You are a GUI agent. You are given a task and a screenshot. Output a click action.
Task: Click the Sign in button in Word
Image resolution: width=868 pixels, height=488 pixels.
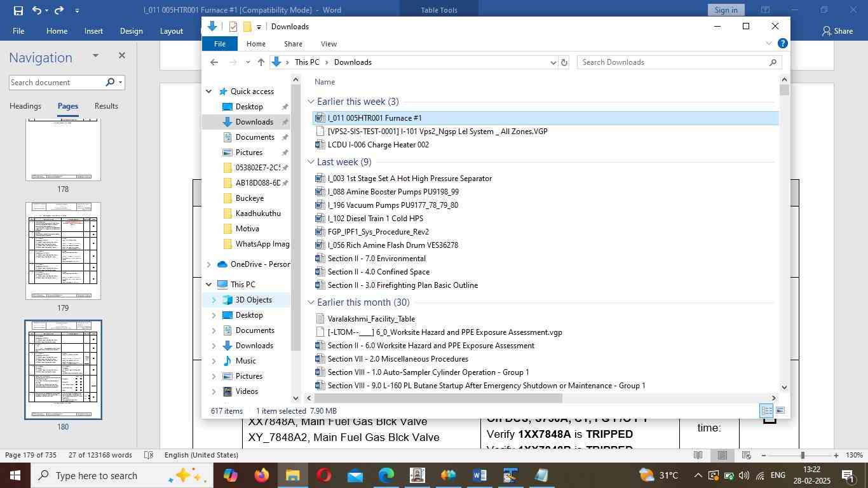tap(726, 10)
